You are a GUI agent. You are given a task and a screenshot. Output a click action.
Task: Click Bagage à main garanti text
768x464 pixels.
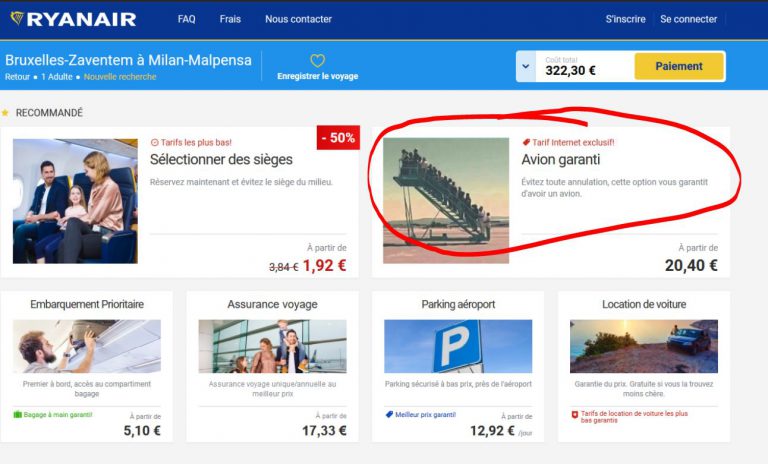pos(58,415)
